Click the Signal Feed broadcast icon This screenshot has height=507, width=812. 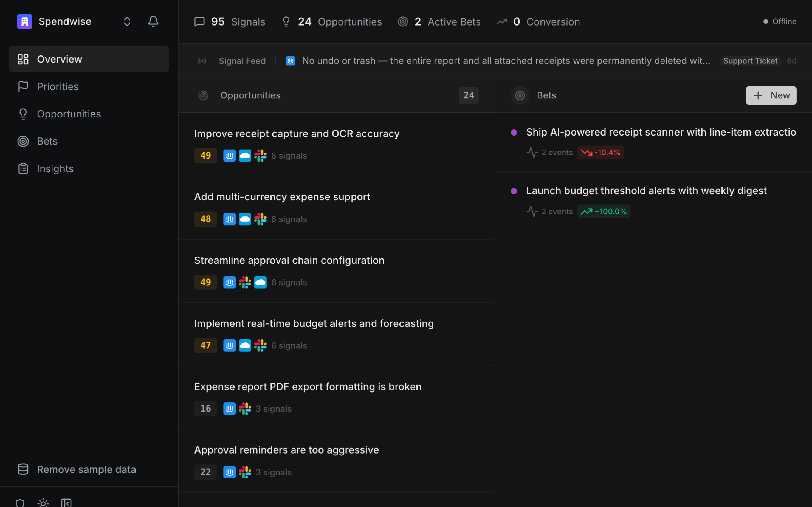[202, 61]
